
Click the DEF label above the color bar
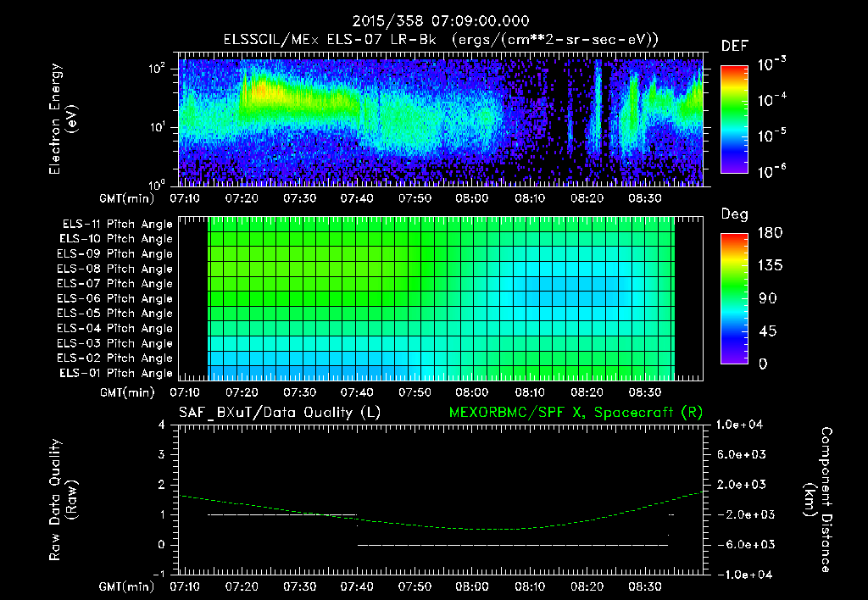click(x=735, y=46)
